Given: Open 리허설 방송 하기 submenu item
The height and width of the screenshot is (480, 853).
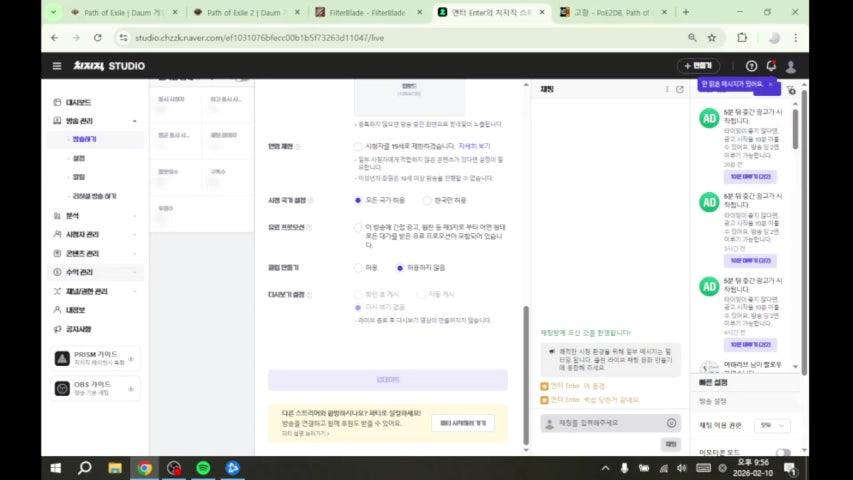Looking at the screenshot, I should [x=94, y=196].
